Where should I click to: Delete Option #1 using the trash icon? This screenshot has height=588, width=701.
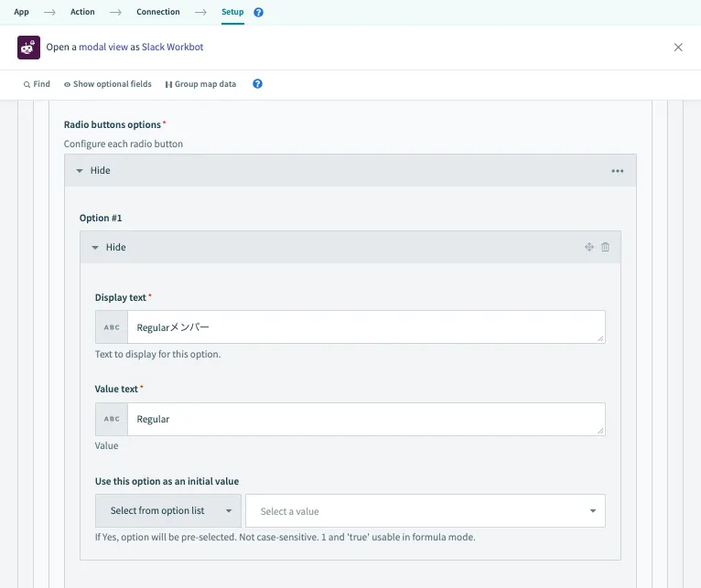click(x=605, y=247)
